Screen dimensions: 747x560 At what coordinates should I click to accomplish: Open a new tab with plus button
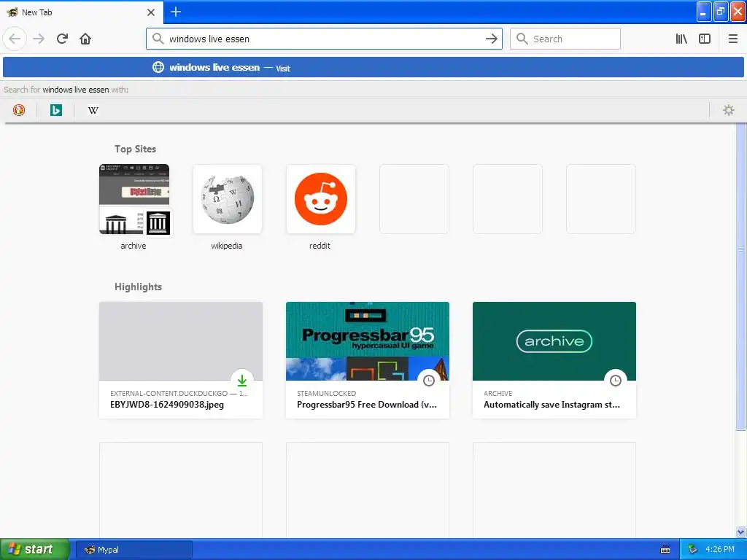[176, 12]
